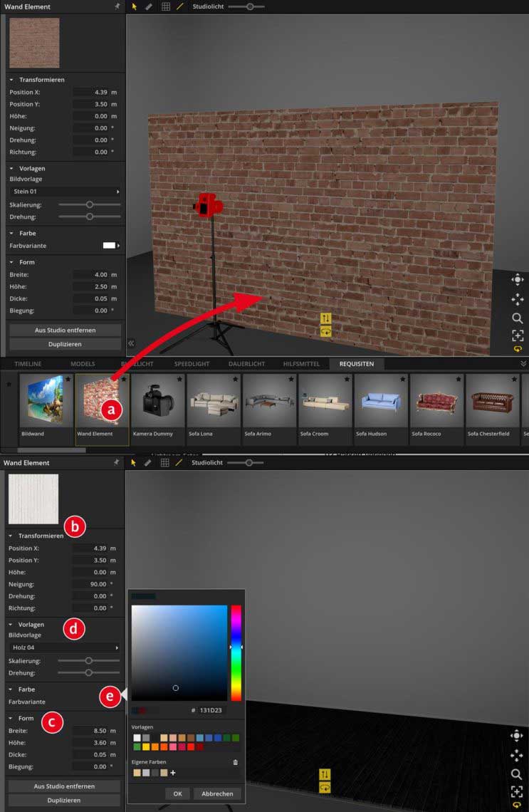Mark Kamera Dummy as favorite with its star
The height and width of the screenshot is (812, 529).
click(179, 379)
